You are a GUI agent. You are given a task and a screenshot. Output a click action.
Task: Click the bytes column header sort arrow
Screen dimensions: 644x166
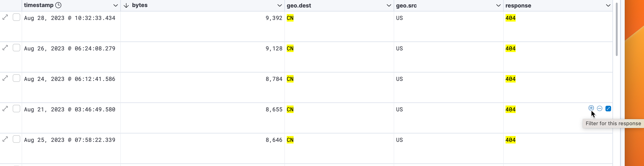coord(126,5)
